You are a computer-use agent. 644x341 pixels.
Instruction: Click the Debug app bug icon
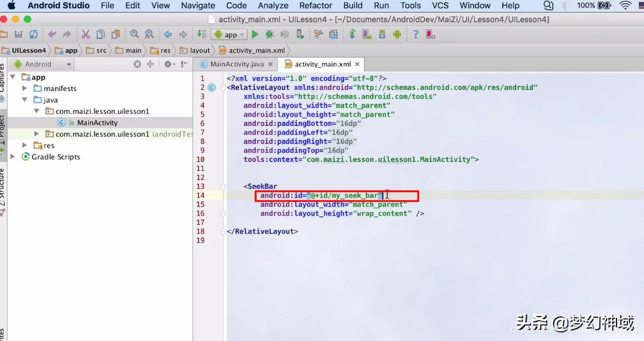(x=270, y=35)
